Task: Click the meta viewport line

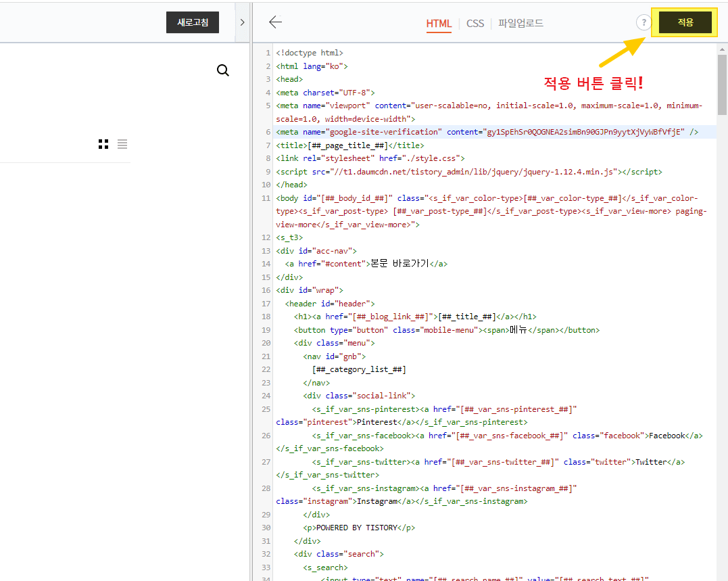Action: click(x=489, y=112)
